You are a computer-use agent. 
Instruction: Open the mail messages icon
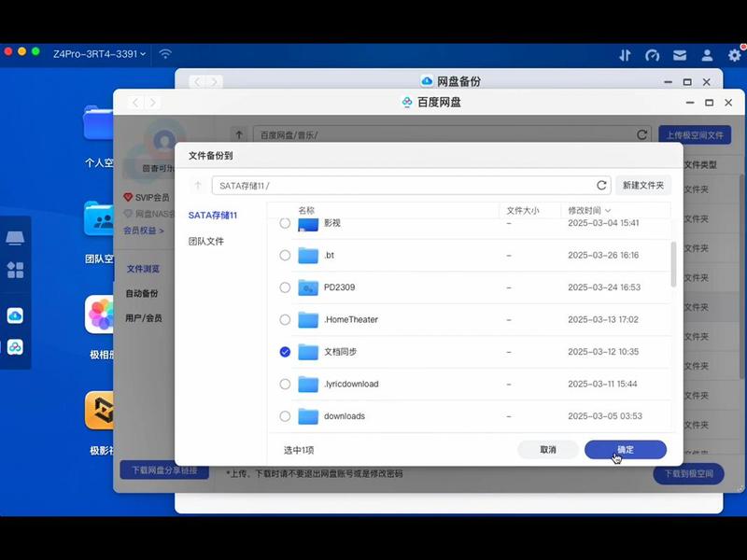coord(680,55)
